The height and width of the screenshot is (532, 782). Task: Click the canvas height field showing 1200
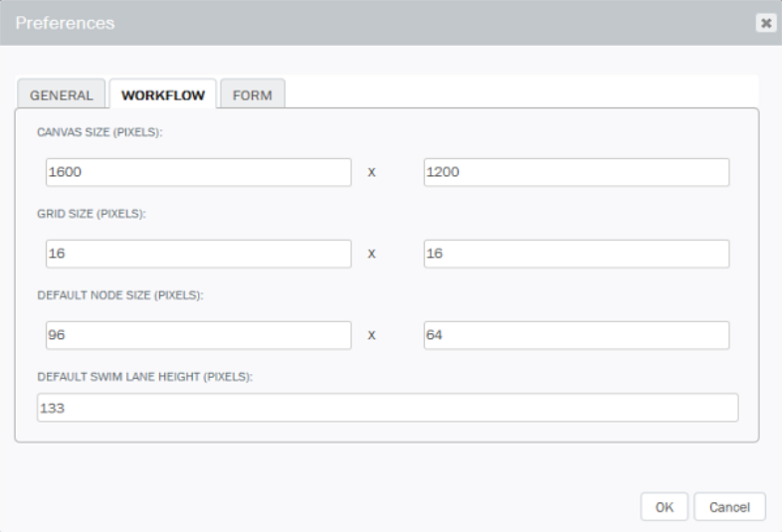[576, 172]
